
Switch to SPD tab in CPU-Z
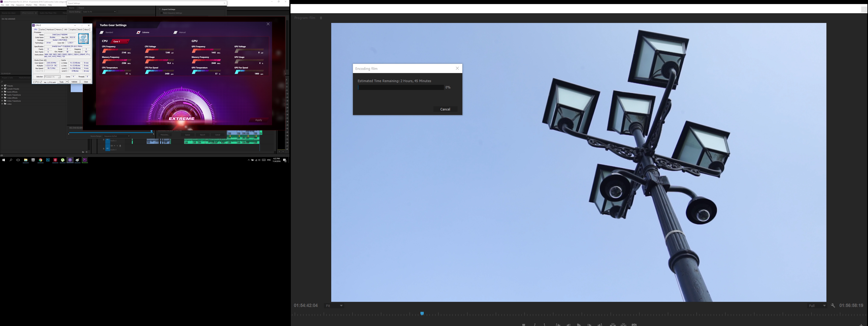(x=66, y=30)
